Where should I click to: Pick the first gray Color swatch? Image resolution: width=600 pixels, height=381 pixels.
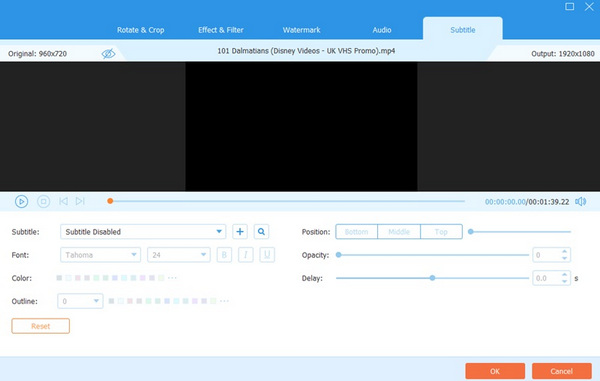pos(59,278)
